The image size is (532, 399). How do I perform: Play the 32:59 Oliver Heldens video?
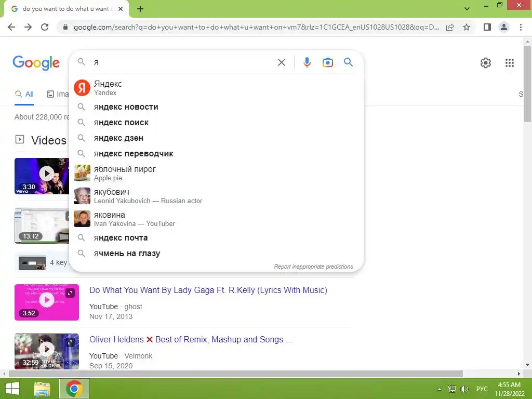click(46, 352)
